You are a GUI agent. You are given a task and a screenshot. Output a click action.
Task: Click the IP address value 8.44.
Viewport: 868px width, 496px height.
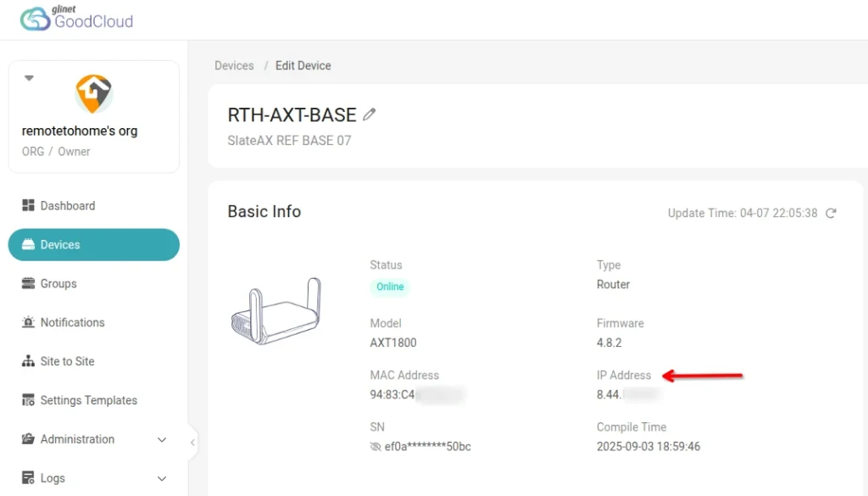[x=609, y=395]
